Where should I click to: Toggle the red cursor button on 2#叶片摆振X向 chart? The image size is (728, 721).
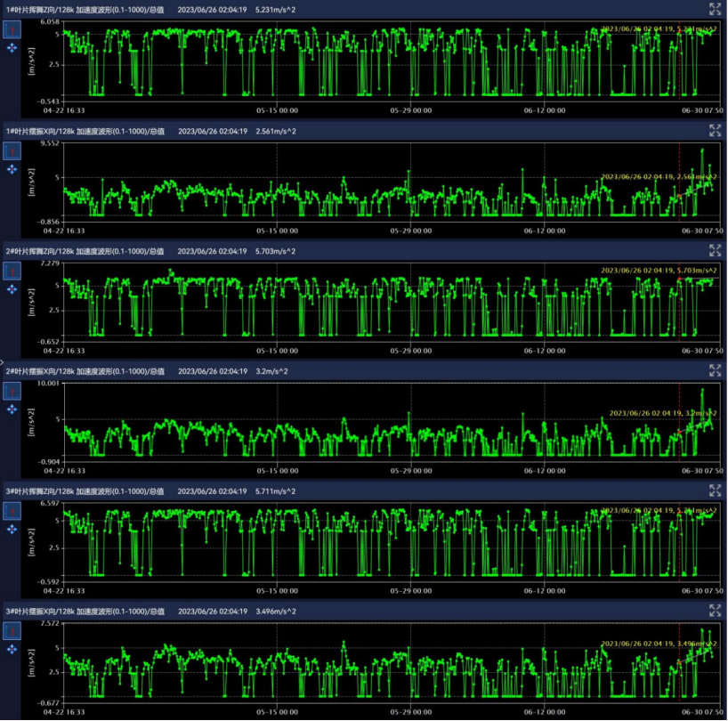click(12, 390)
